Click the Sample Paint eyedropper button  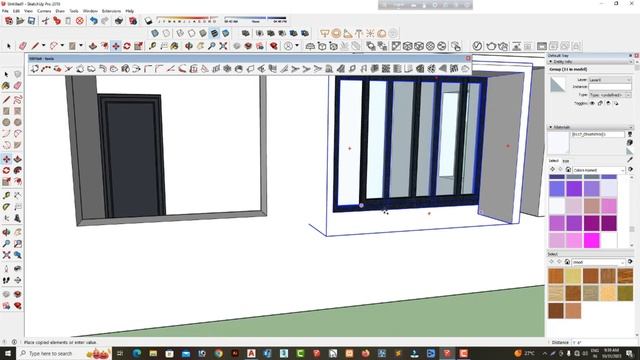coord(630,160)
